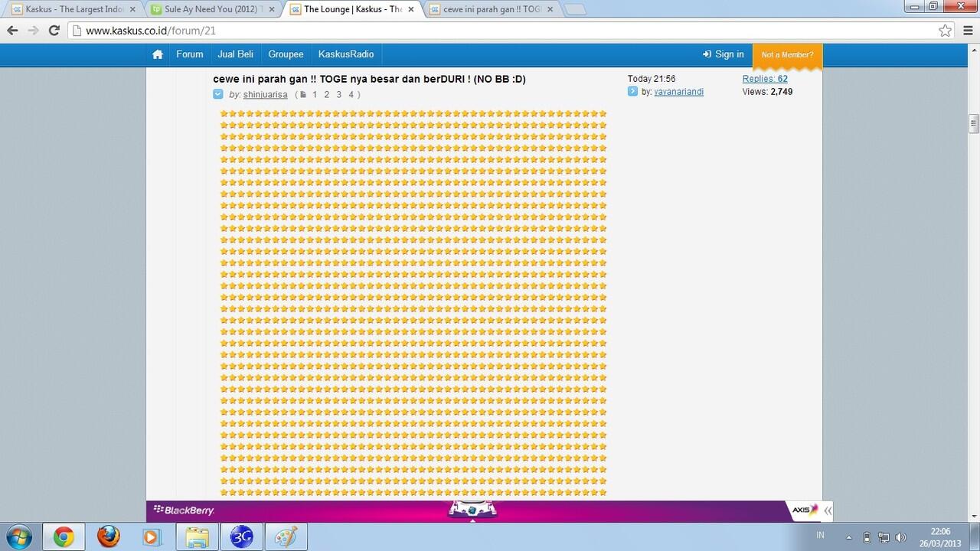Open Windows Media Player from taskbar
980x551 pixels.
tap(152, 537)
